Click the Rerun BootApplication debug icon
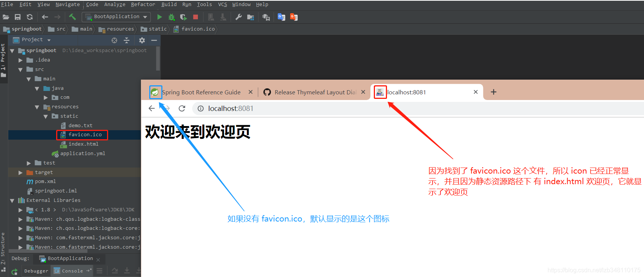The height and width of the screenshot is (277, 644). pos(14,271)
